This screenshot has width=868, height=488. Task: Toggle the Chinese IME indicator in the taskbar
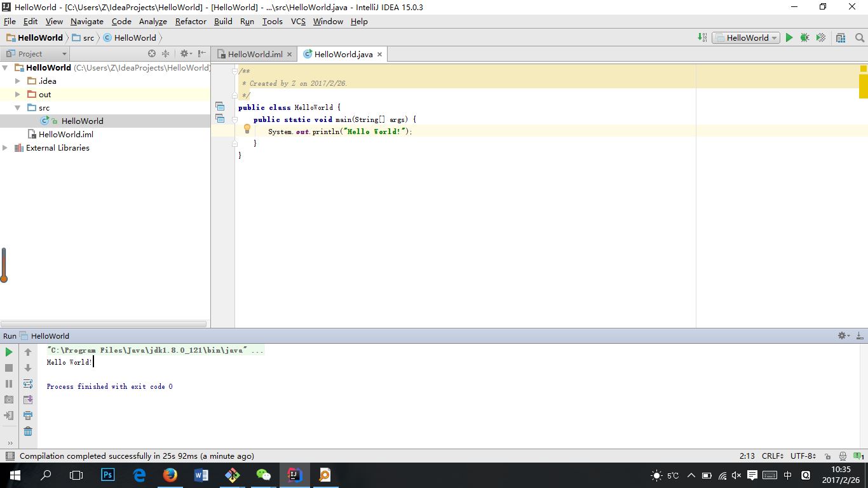pos(788,475)
